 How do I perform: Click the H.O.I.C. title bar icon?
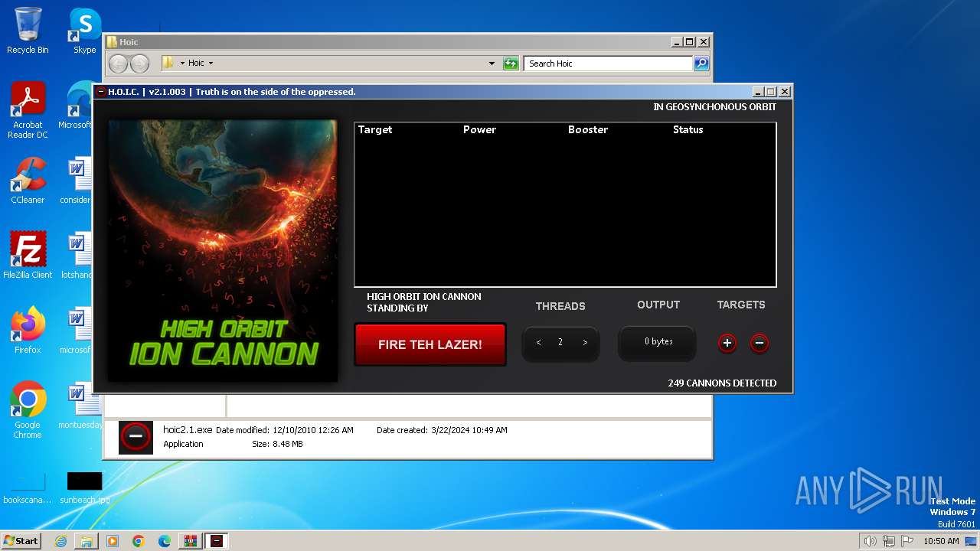pyautogui.click(x=100, y=92)
